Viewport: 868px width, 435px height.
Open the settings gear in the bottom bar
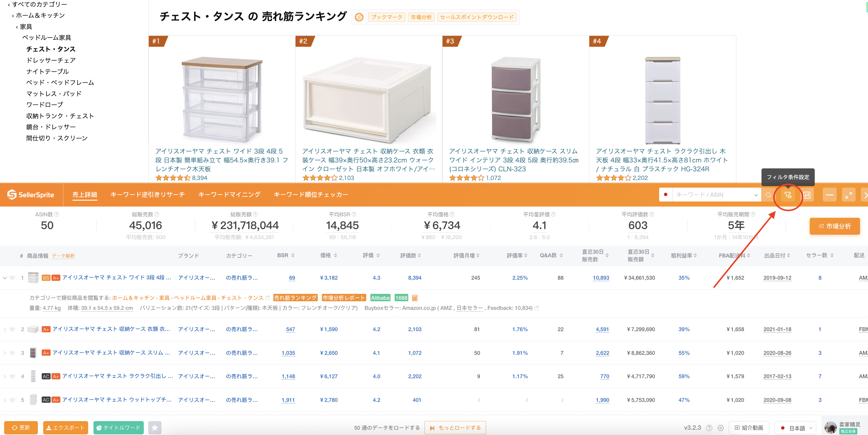point(720,428)
